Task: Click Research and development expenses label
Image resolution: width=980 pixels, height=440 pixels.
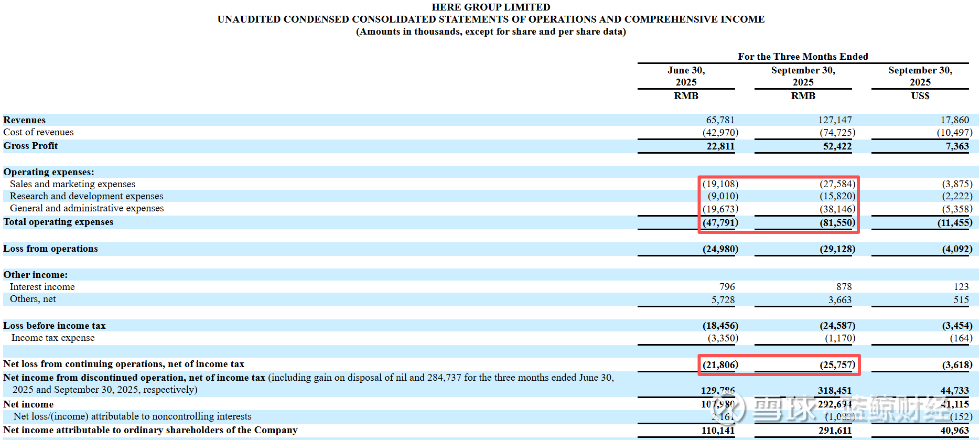Action: [x=87, y=196]
